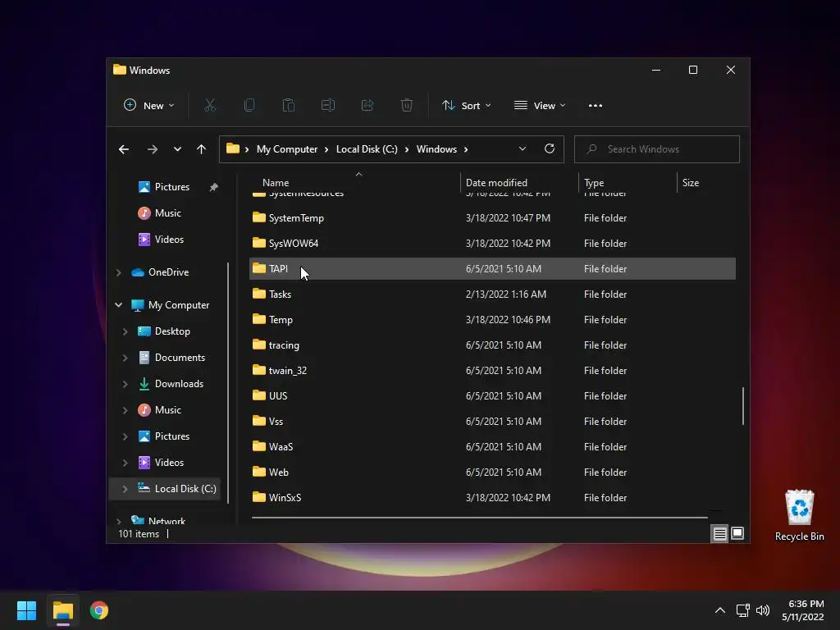840x630 pixels.
Task: Open the volume speaker tray icon
Action: point(762,610)
